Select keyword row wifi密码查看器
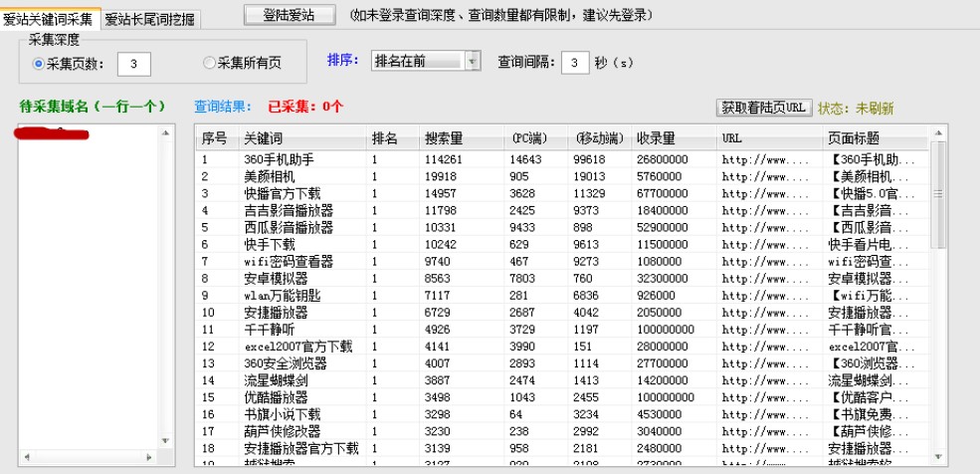The width and height of the screenshot is (980, 474). (x=562, y=261)
